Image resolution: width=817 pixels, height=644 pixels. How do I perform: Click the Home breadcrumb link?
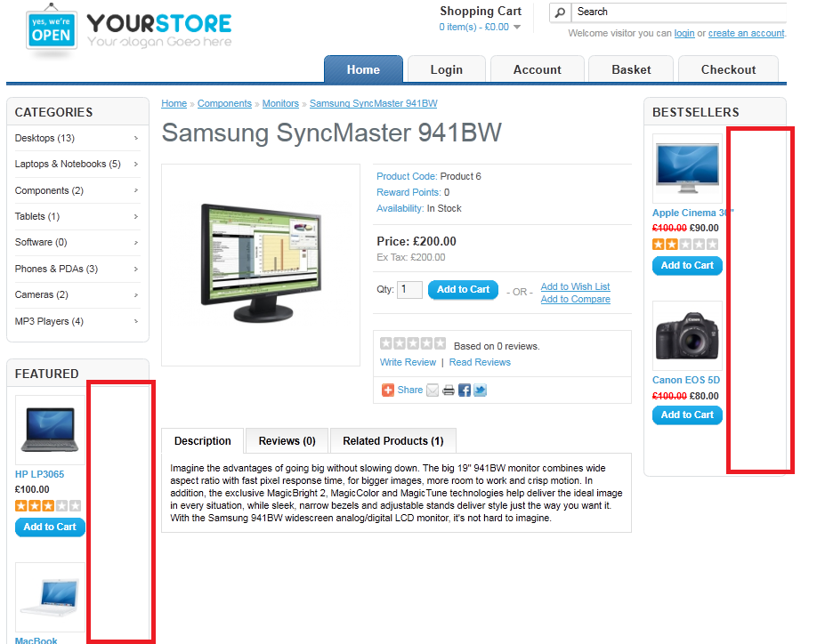[174, 103]
